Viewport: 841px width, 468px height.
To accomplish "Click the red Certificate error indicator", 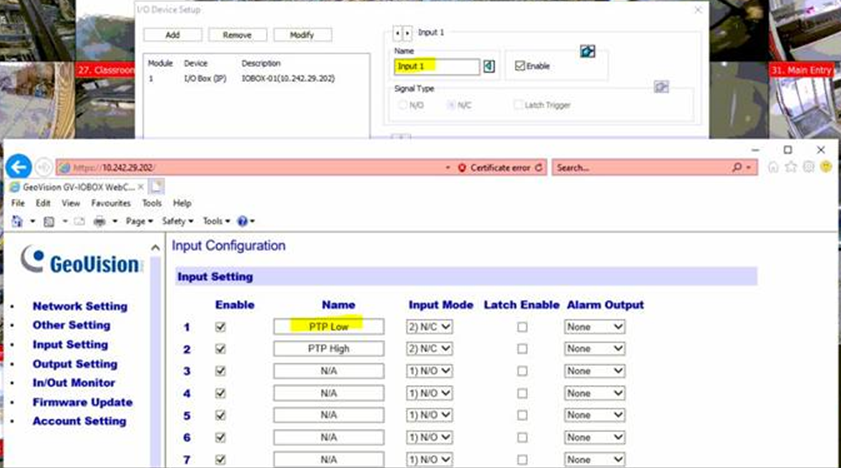I will click(494, 168).
